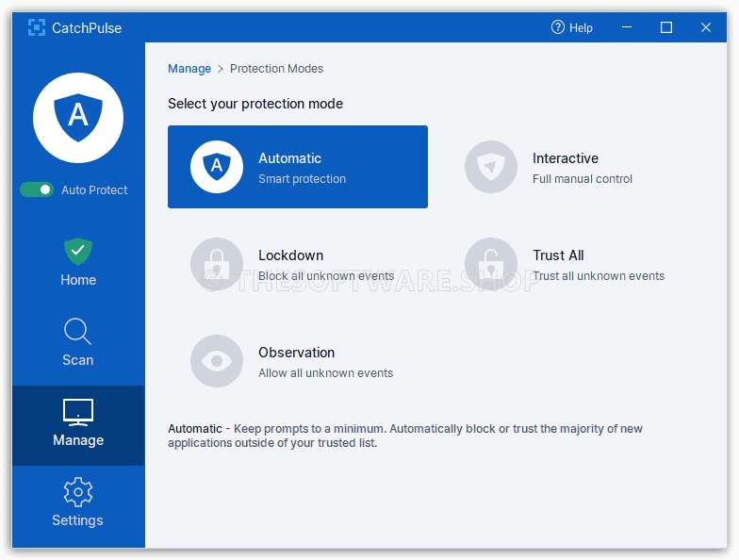Open Settings from the sidebar
Image resolution: width=739 pixels, height=560 pixels.
coord(78,503)
